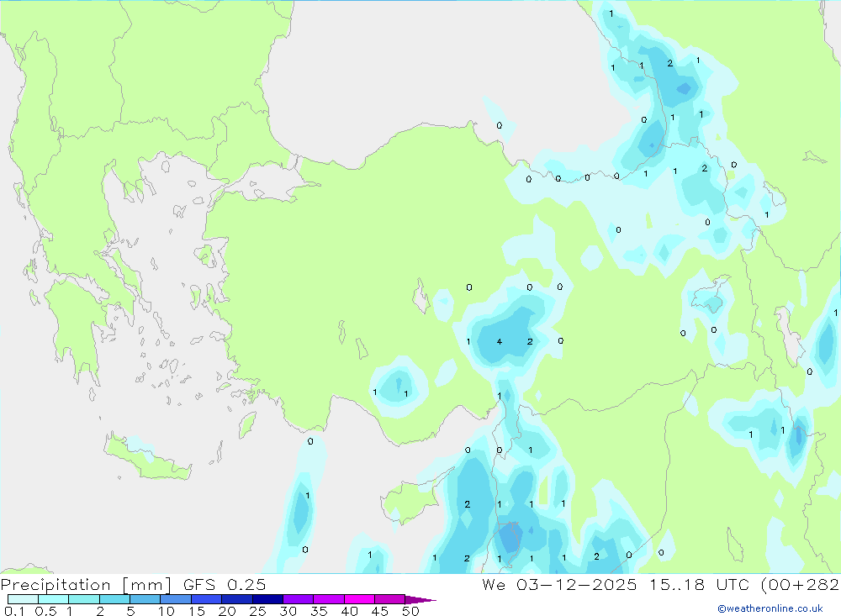The image size is (841, 616).
Task: Click the 1–2 mm legend swatch
Action: [84, 599]
